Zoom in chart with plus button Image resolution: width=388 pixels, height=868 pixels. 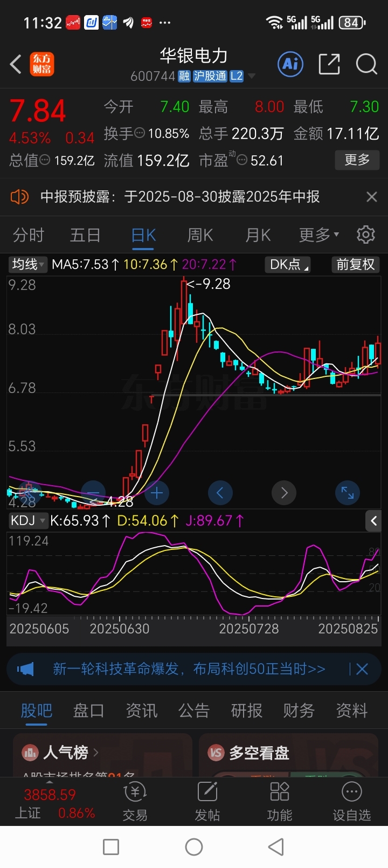click(x=157, y=493)
